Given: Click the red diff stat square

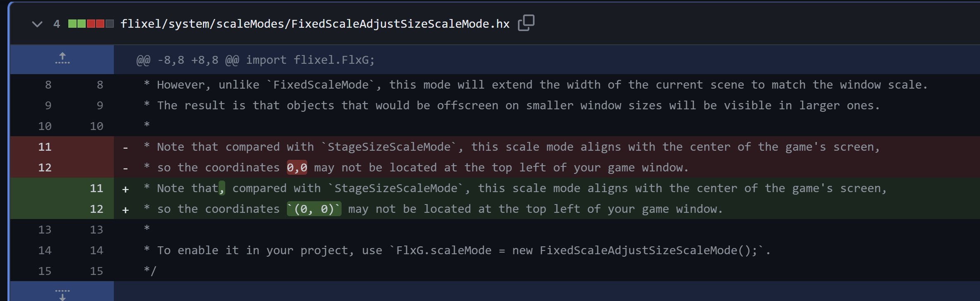Looking at the screenshot, I should pyautogui.click(x=92, y=24).
